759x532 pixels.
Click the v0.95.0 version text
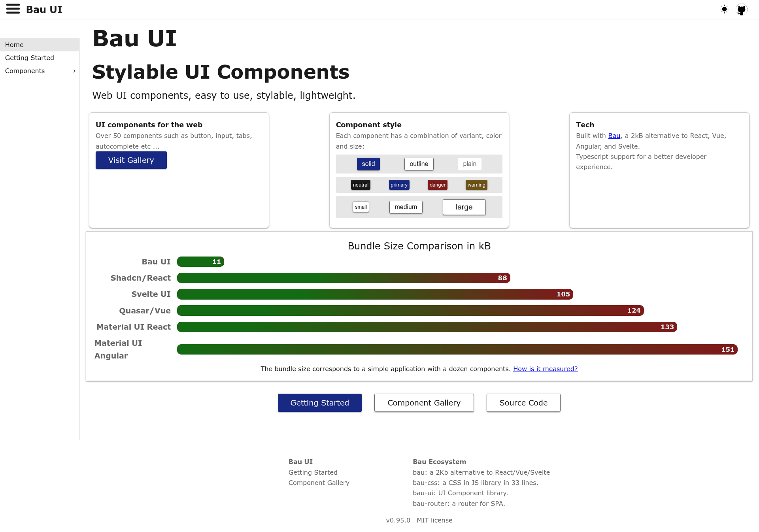[398, 520]
